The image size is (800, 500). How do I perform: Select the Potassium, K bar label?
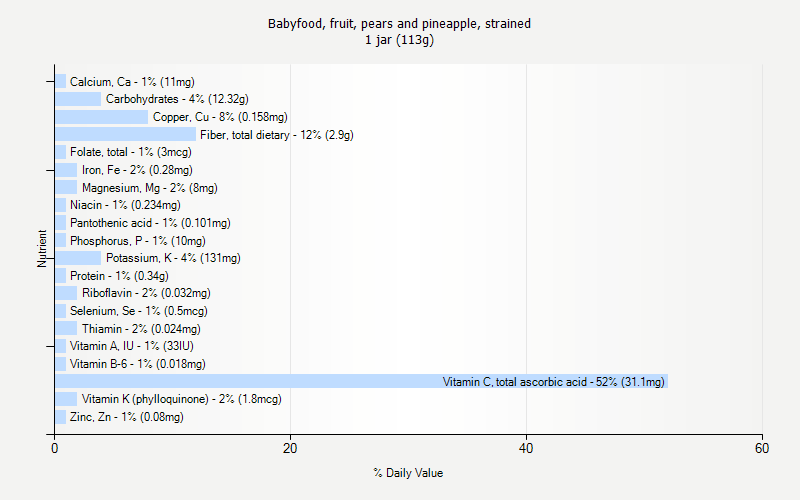(173, 258)
